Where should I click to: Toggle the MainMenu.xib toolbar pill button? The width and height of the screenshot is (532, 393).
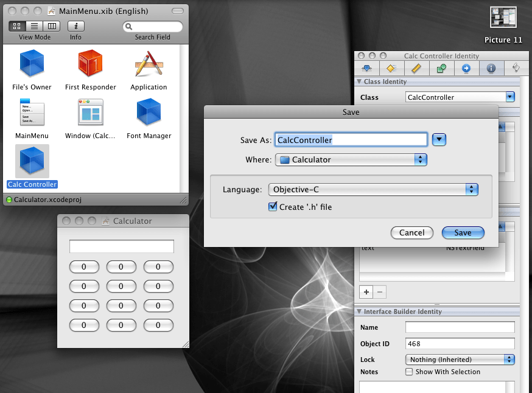tap(178, 11)
